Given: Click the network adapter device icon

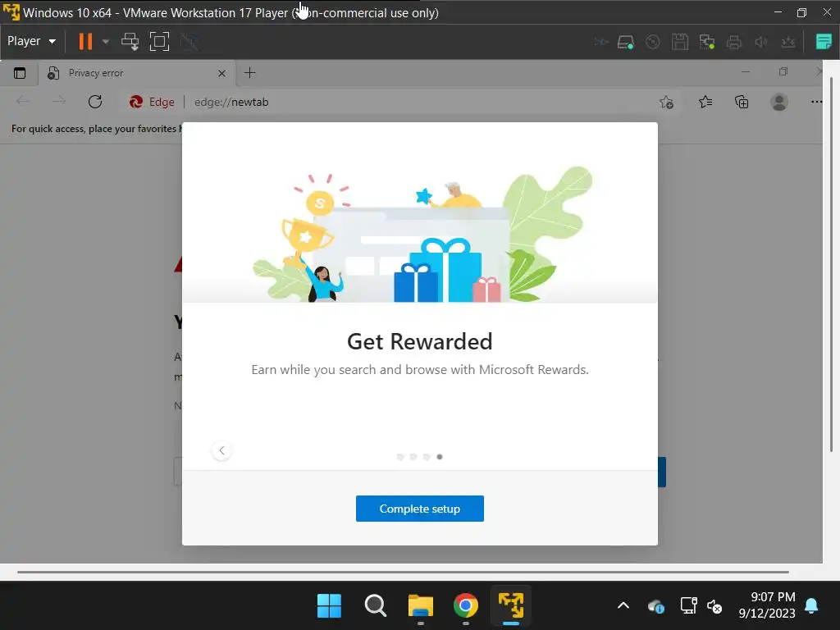Looking at the screenshot, I should pos(707,42).
